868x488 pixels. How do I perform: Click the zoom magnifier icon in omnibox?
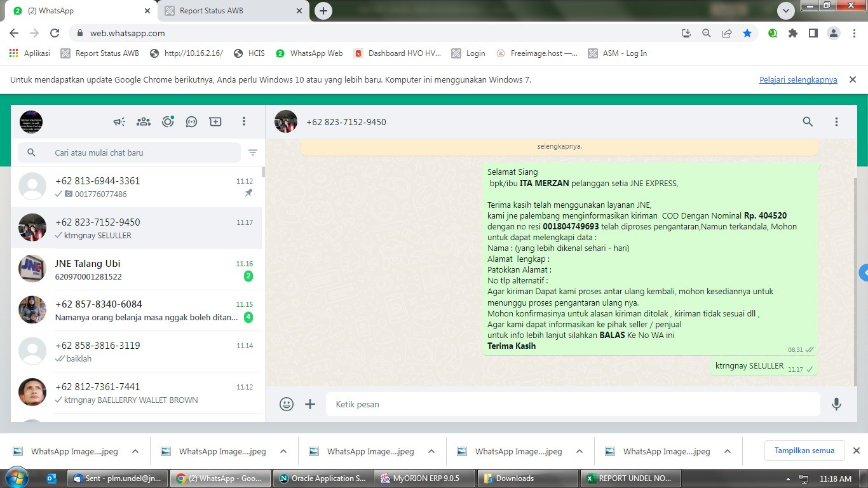pyautogui.click(x=707, y=33)
